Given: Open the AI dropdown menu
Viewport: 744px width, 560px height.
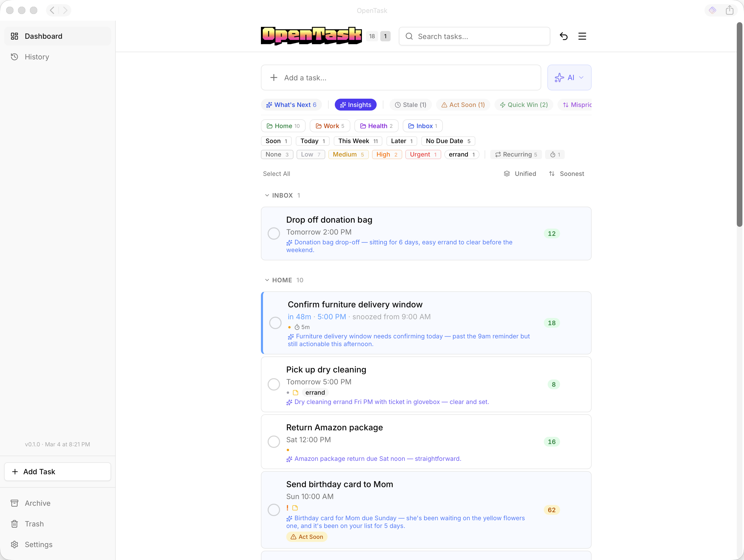Looking at the screenshot, I should coord(569,78).
